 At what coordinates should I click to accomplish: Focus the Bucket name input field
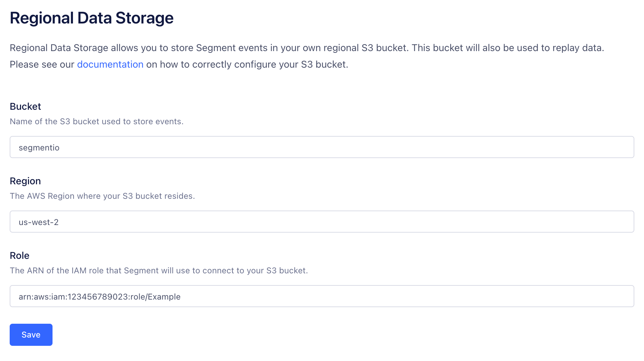pos(322,147)
